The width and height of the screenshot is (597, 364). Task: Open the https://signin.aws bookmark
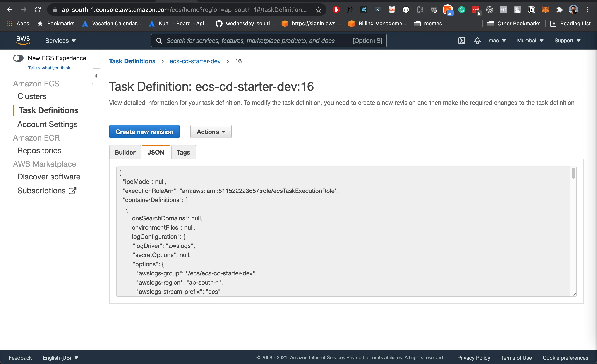click(x=311, y=24)
